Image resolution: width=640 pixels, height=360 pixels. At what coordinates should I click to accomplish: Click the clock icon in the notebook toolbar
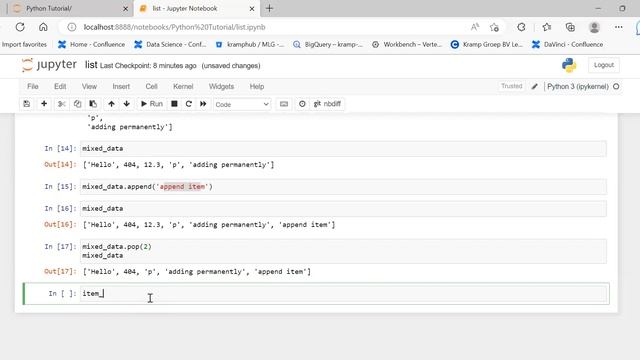[302, 104]
